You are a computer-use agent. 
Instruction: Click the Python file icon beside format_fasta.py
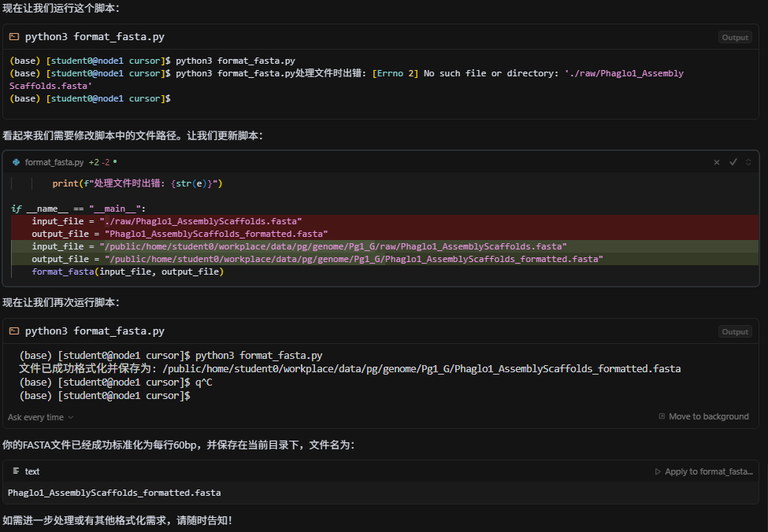click(16, 162)
